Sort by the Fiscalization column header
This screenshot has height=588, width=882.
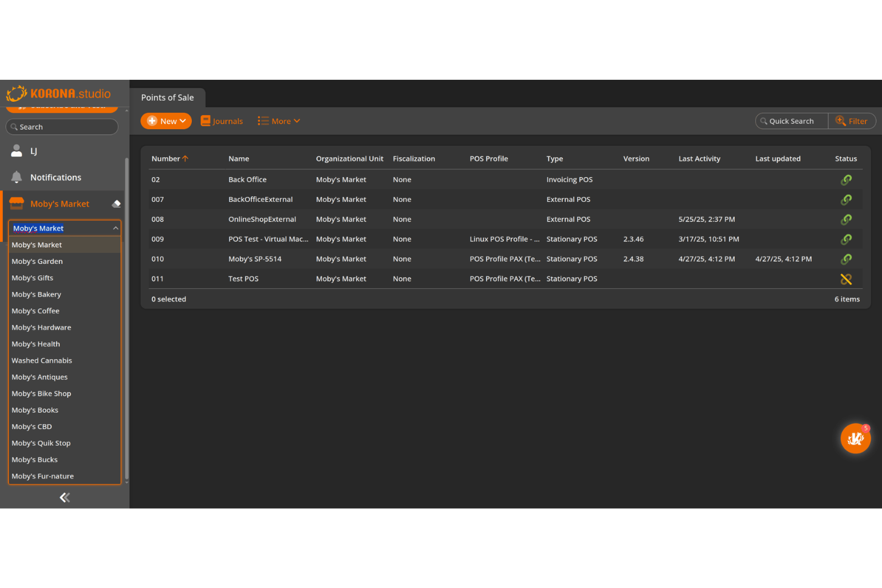414,158
